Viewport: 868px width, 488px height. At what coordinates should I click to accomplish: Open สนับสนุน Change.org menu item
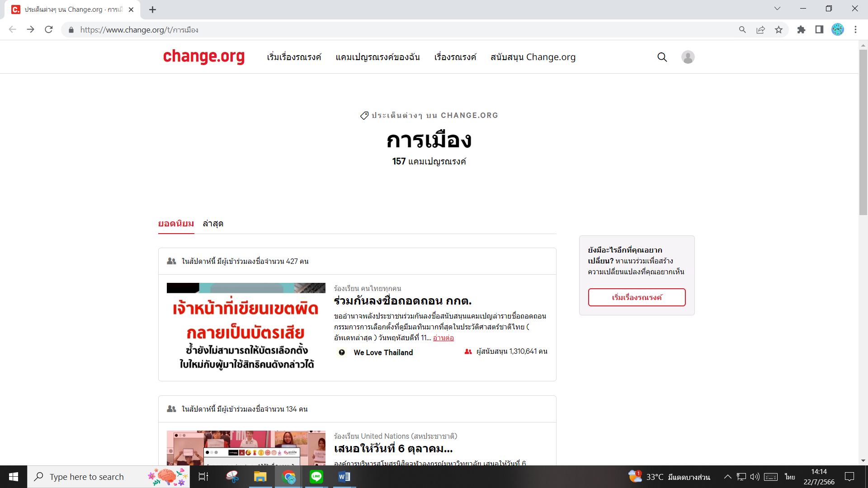[533, 57]
